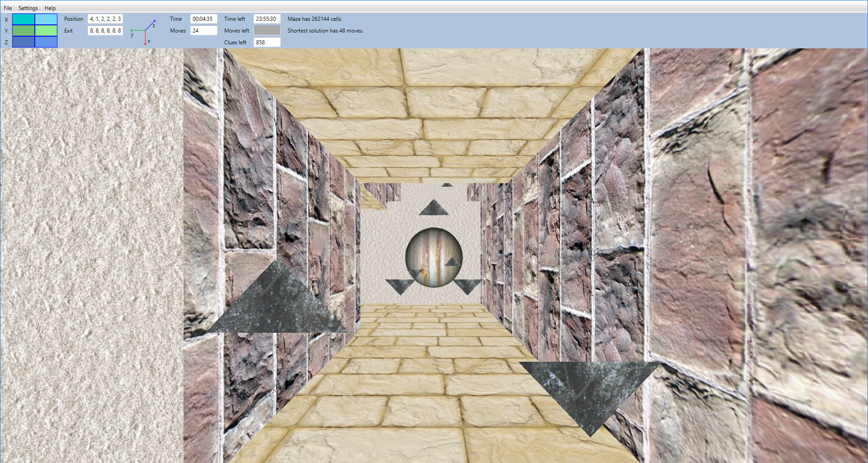
Task: Click the xyz axis orientation diagram
Action: pyautogui.click(x=144, y=30)
